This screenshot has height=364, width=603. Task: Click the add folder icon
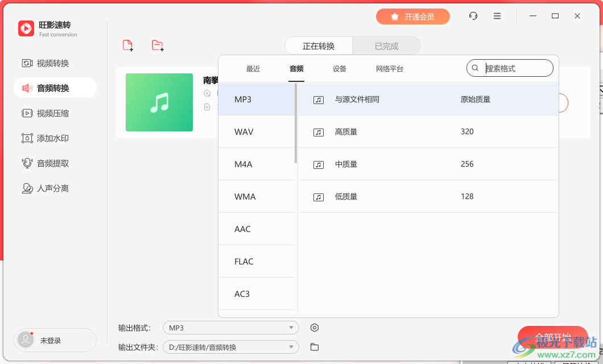pos(156,45)
